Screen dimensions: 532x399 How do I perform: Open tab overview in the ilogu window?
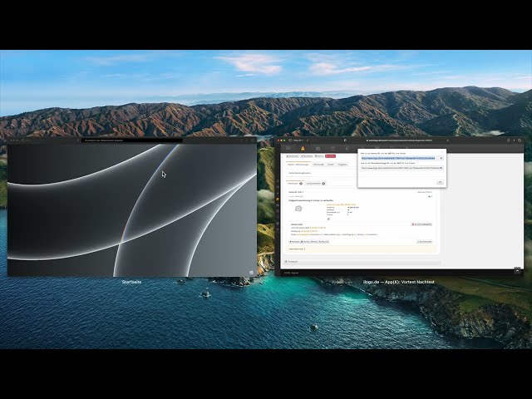click(520, 140)
